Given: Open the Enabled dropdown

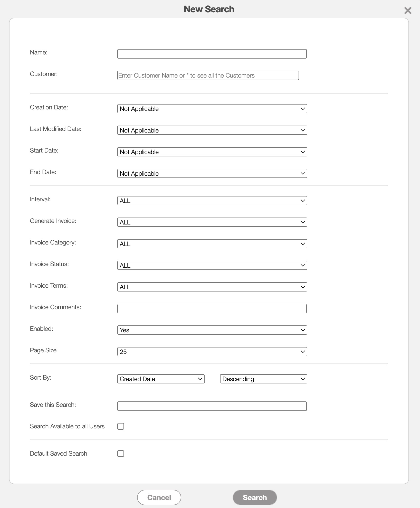Looking at the screenshot, I should coord(212,330).
